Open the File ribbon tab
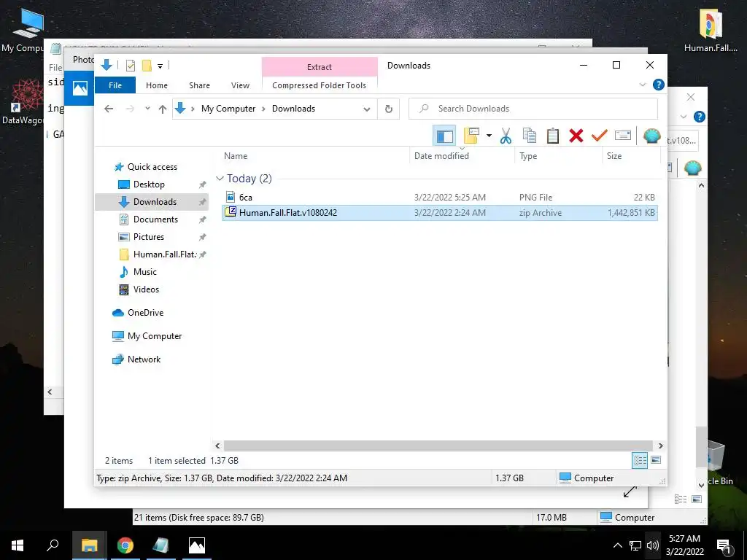Image resolution: width=747 pixels, height=560 pixels. tap(115, 85)
